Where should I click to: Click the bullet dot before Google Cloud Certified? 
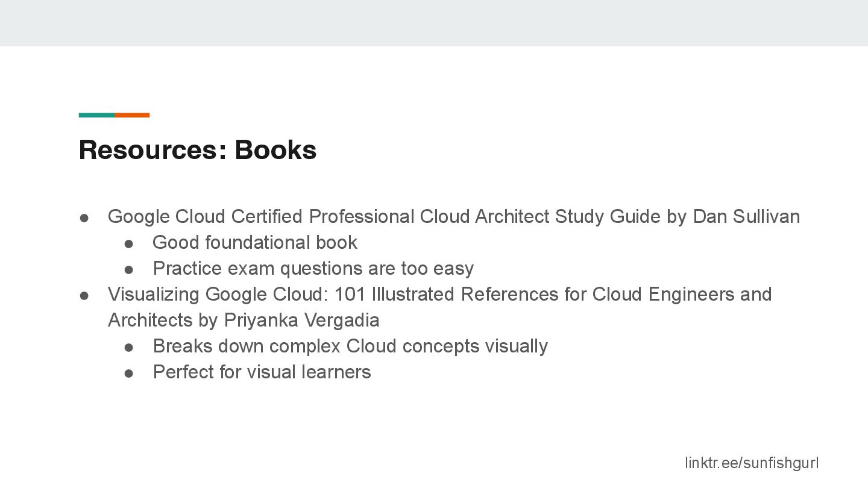(84, 217)
